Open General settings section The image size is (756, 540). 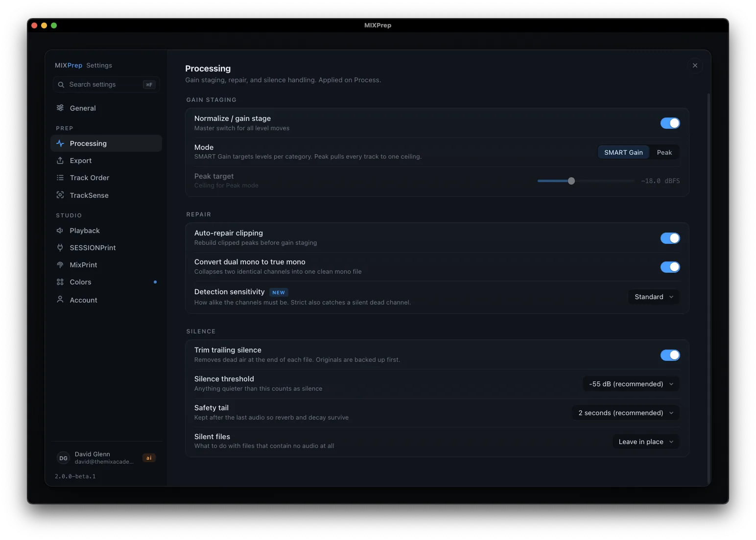[x=106, y=108]
